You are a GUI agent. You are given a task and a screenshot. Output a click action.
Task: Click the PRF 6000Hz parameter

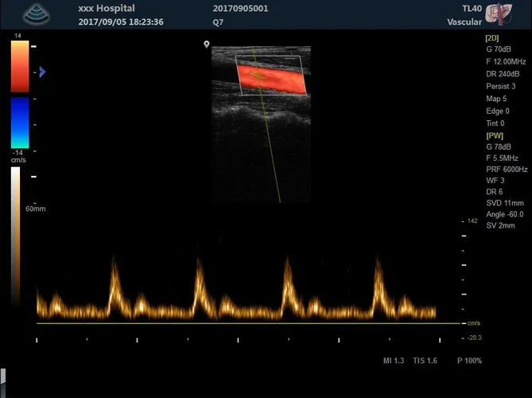pyautogui.click(x=506, y=170)
